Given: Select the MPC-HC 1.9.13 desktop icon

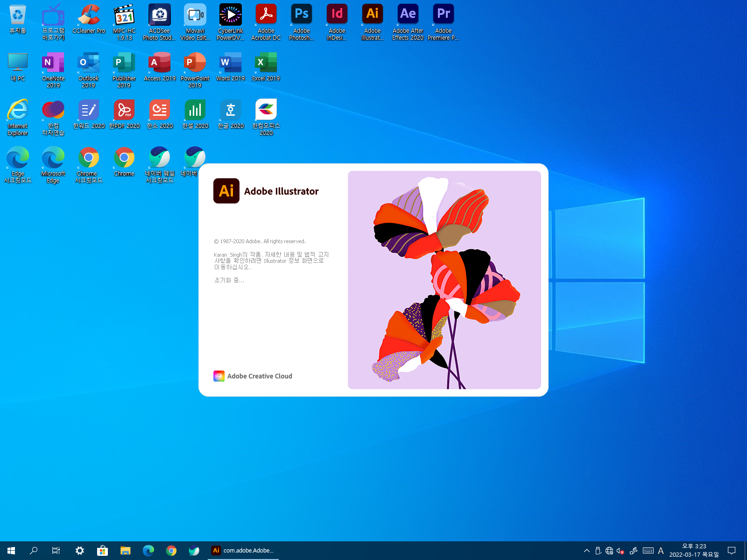Looking at the screenshot, I should (124, 22).
